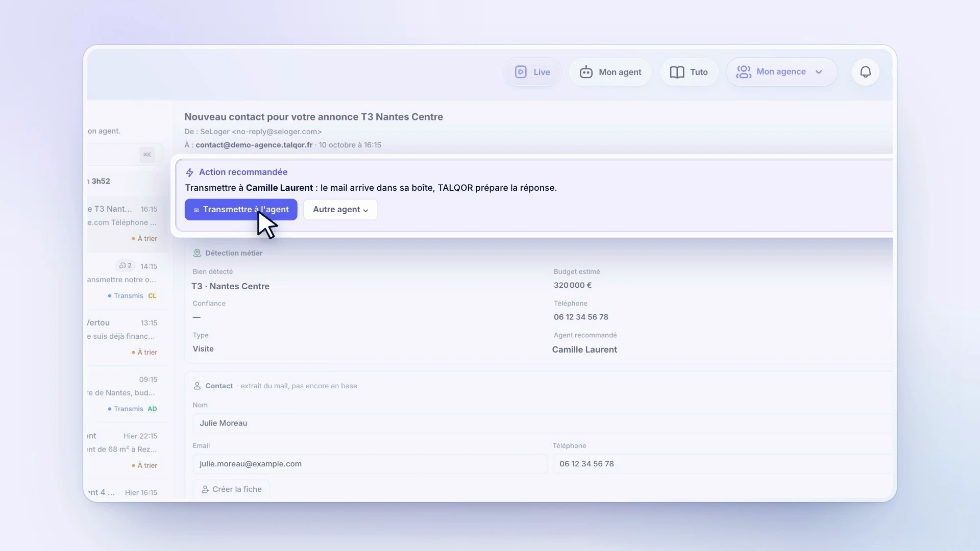The height and width of the screenshot is (551, 980).
Task: Open the Tuto guide
Action: click(689, 72)
